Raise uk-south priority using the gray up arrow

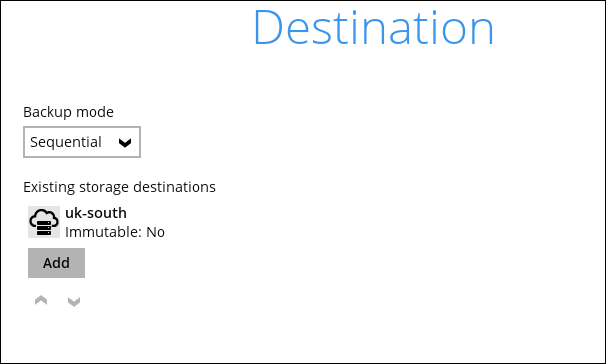pos(41,300)
